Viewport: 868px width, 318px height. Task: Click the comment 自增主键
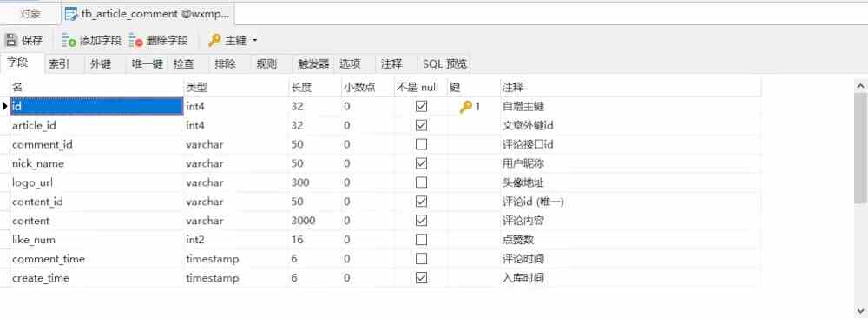point(523,106)
